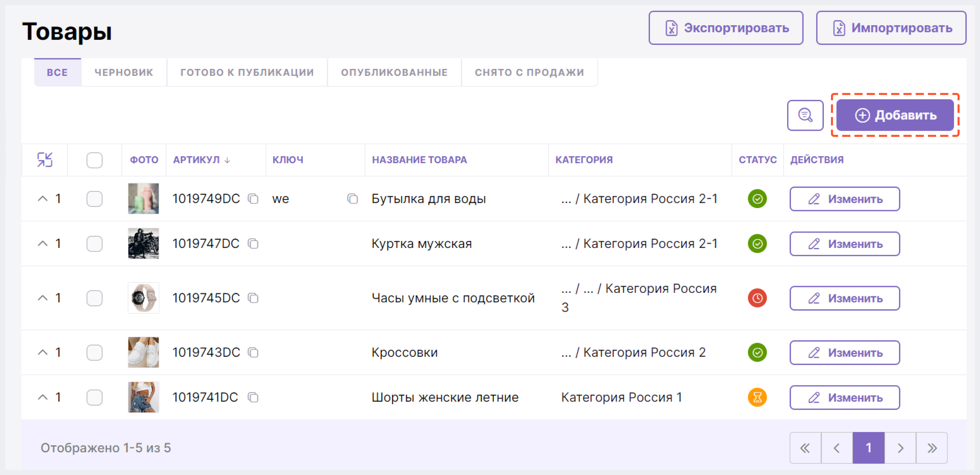The image size is (980, 475).
Task: Open the water bottle product photo
Action: click(x=143, y=199)
